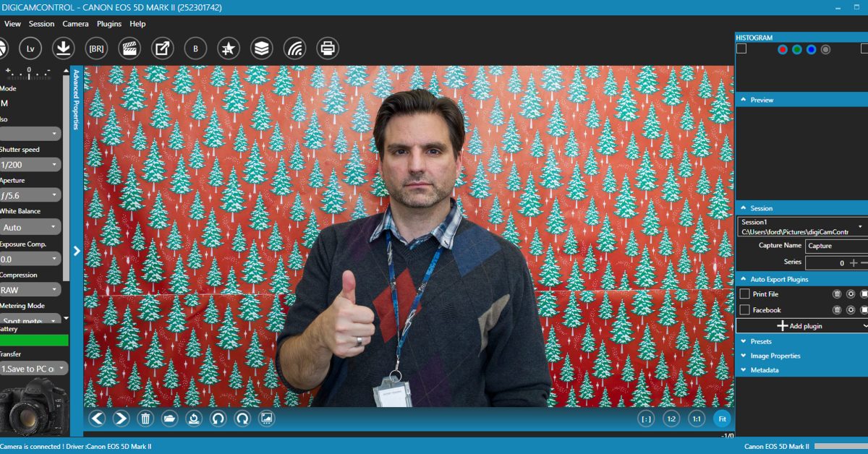Click the Capture Name input field
This screenshot has height=454, width=868.
(835, 246)
